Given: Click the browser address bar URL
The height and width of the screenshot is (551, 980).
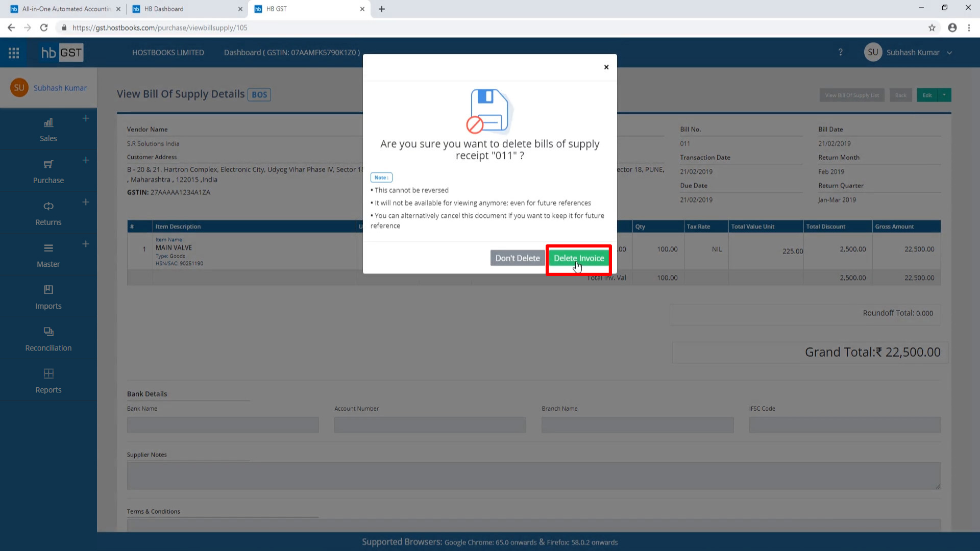Looking at the screenshot, I should coord(160,28).
